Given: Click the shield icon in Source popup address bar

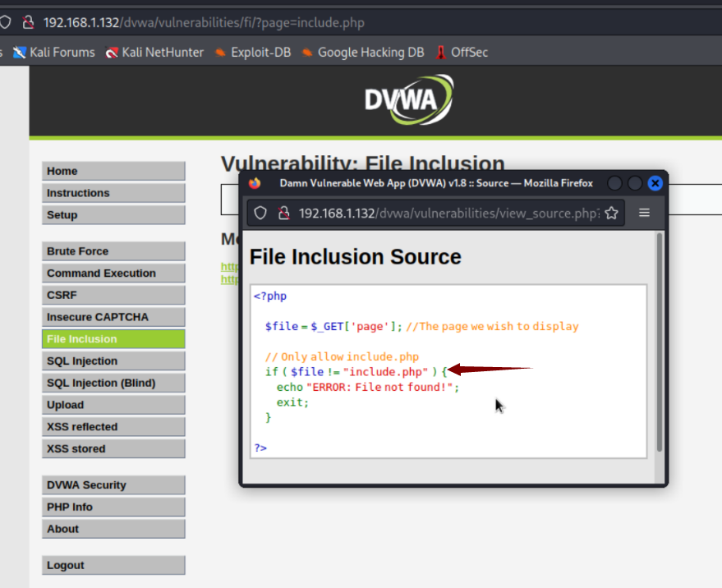Looking at the screenshot, I should [x=260, y=214].
